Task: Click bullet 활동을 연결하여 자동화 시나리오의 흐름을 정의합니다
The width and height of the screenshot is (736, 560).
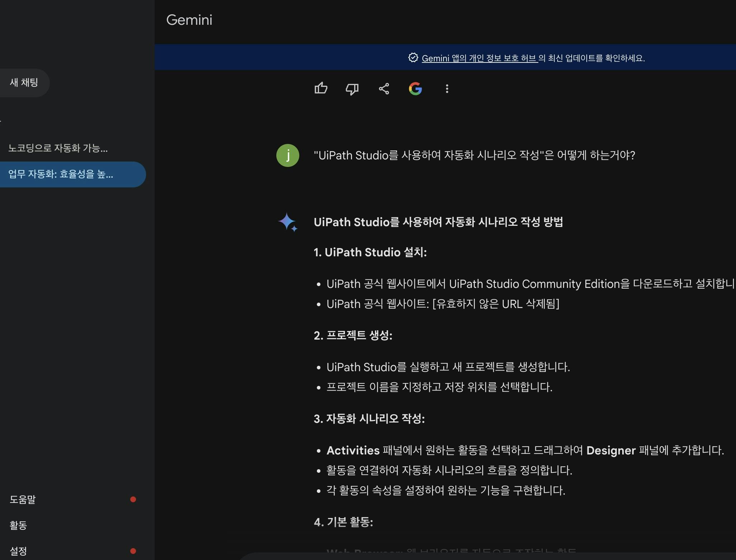Action: (x=449, y=470)
